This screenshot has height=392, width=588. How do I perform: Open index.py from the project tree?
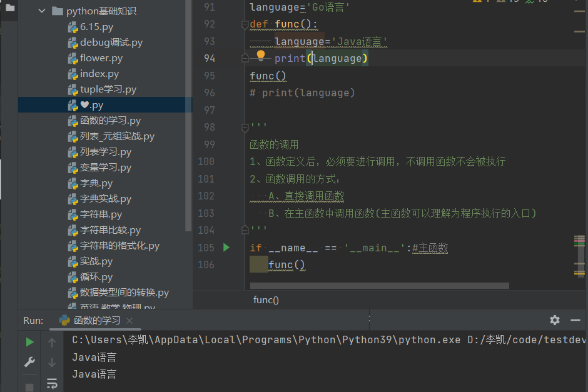99,74
